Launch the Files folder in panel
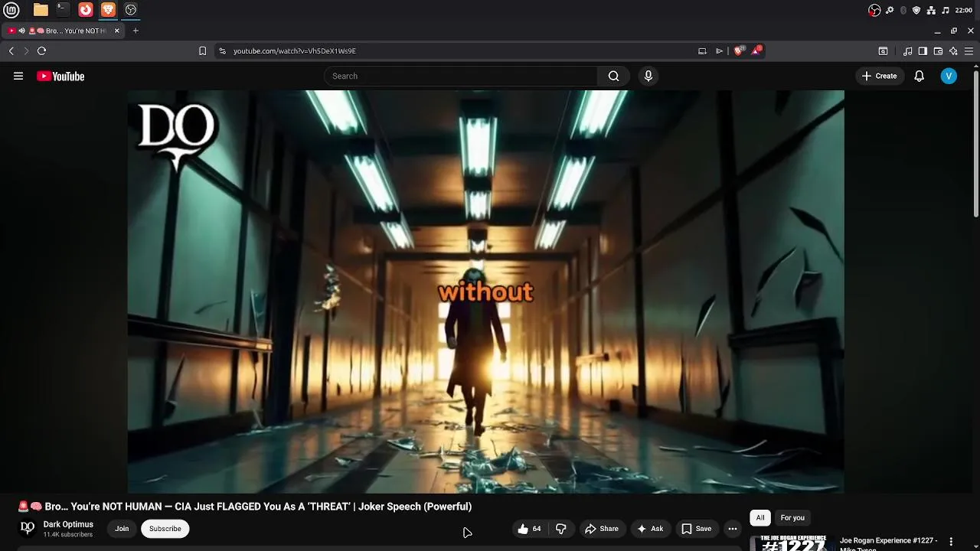 click(x=41, y=10)
